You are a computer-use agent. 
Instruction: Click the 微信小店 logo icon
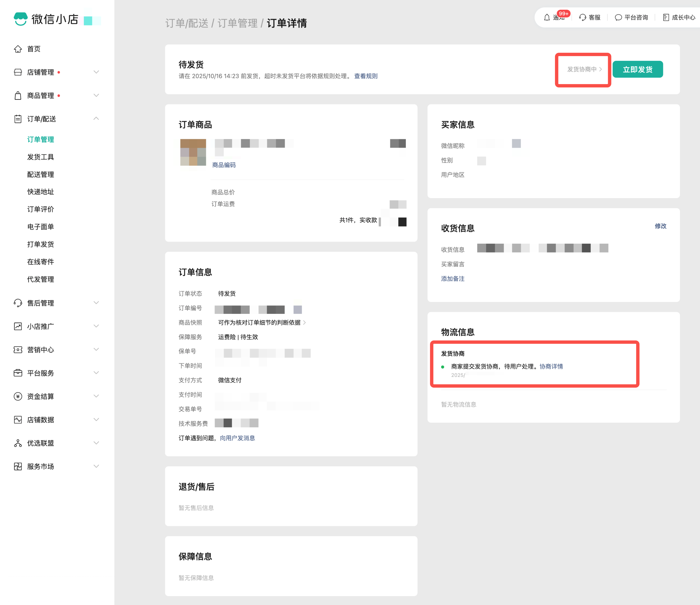21,19
